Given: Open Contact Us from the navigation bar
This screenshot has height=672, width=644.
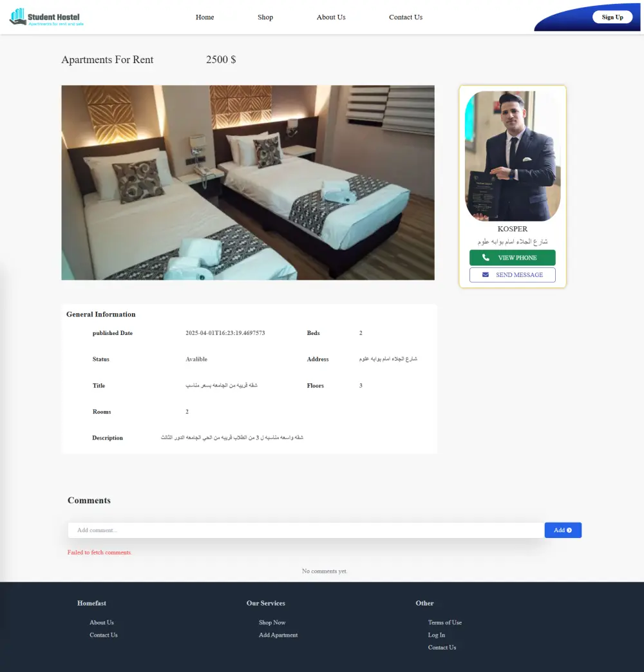Looking at the screenshot, I should (406, 17).
